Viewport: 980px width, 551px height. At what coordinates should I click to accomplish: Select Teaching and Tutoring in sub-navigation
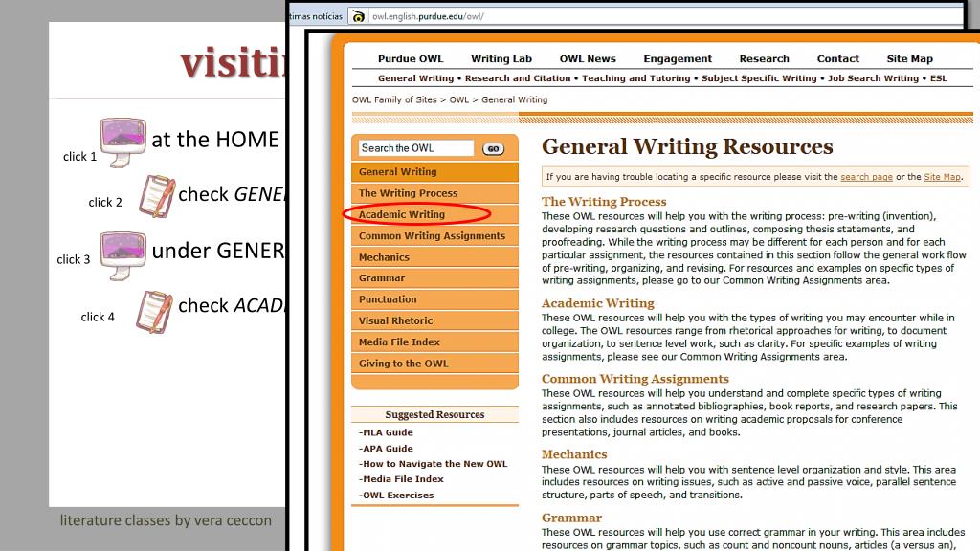[635, 78]
